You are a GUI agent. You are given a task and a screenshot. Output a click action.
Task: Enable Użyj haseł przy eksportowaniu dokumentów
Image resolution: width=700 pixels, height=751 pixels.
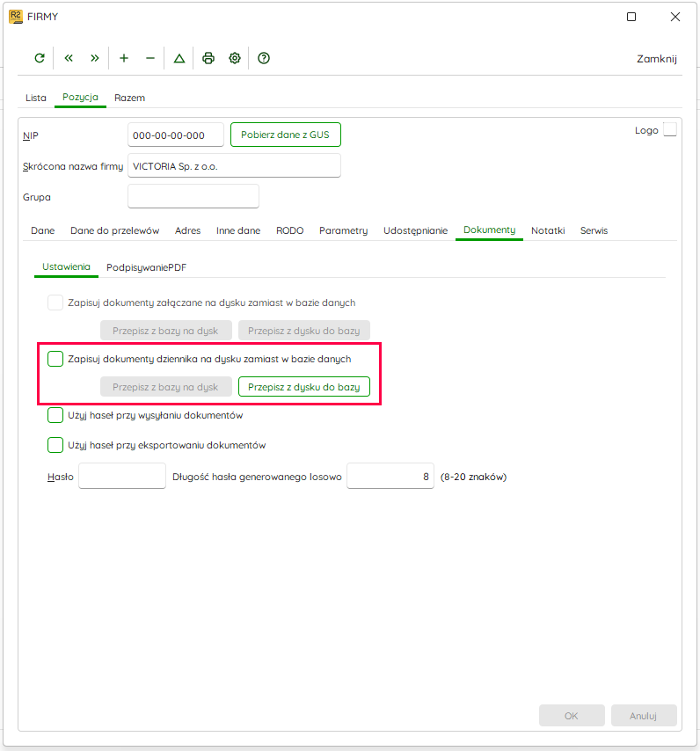click(55, 445)
